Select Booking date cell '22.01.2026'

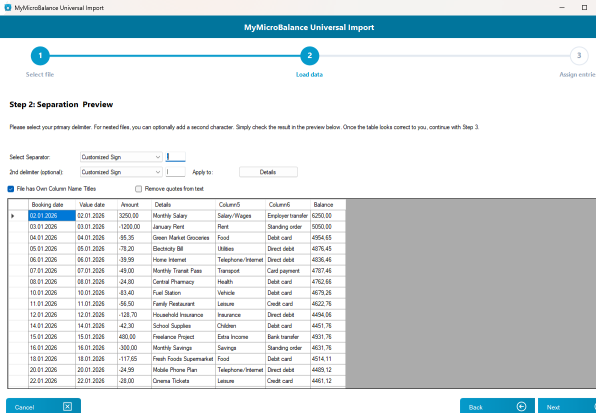tap(52, 381)
